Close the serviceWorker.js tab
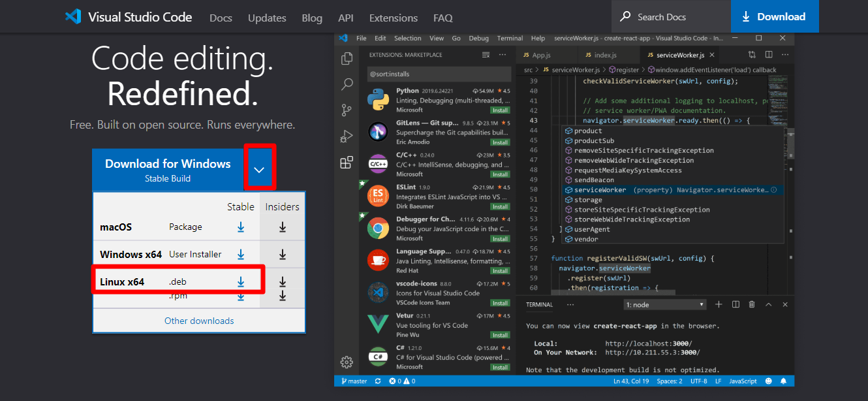The image size is (868, 401). point(712,55)
